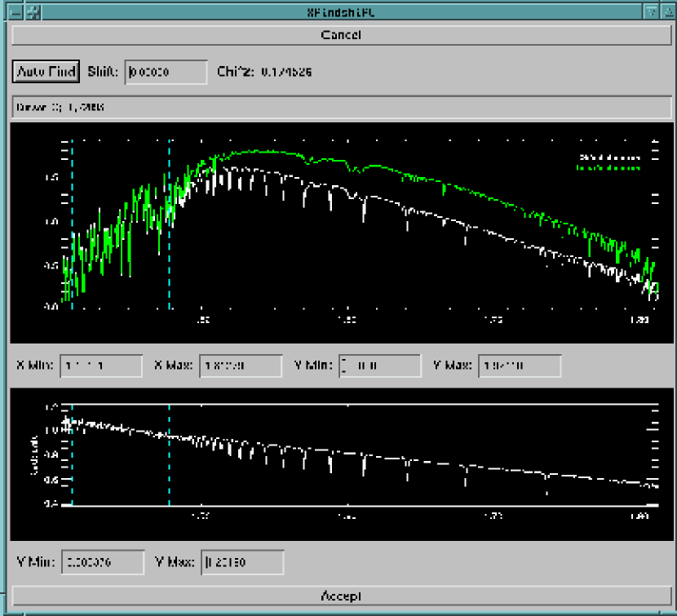
Task: Click the XFindshift window title text
Action: tap(341, 12)
